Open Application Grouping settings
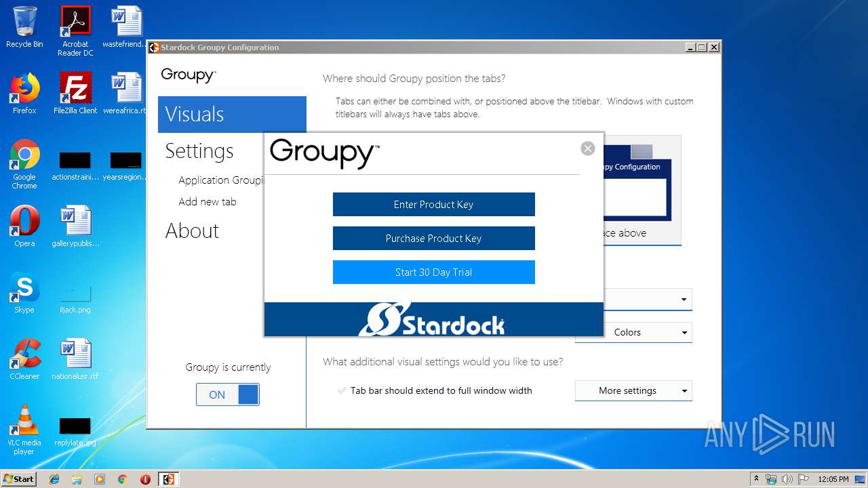This screenshot has height=488, width=868. [221, 180]
